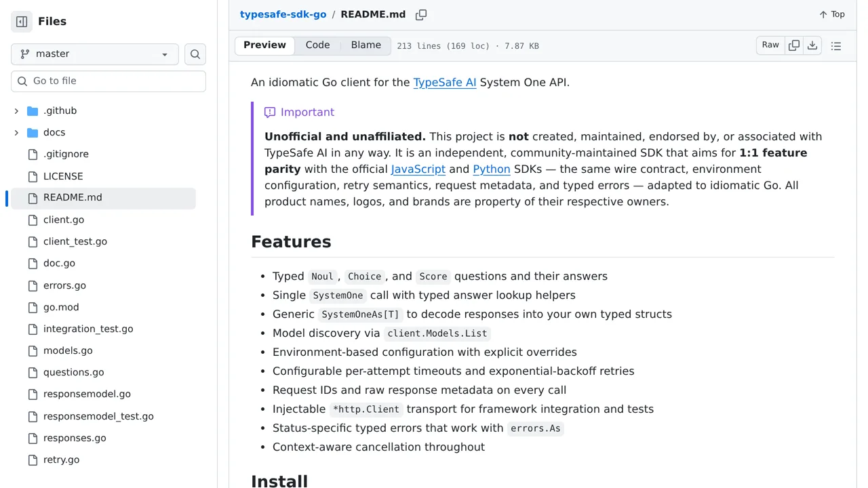Open integration_test.go from the file tree
The image size is (868, 488).
click(x=88, y=329)
